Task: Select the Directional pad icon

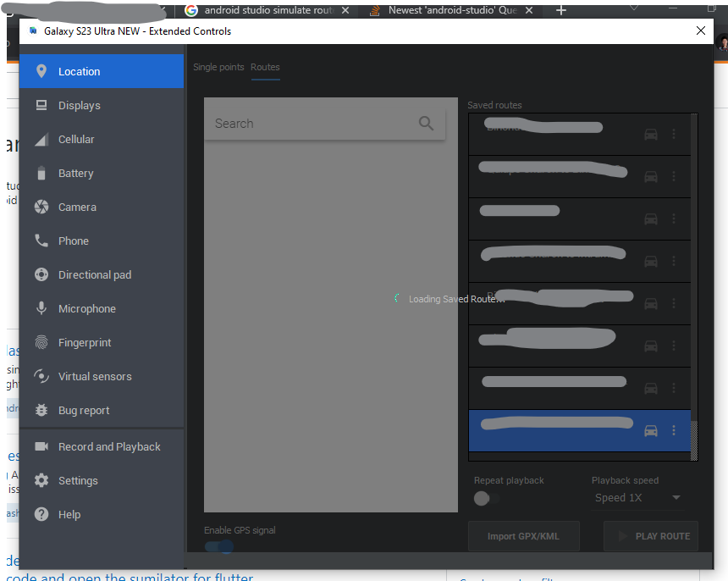Action: click(x=41, y=275)
